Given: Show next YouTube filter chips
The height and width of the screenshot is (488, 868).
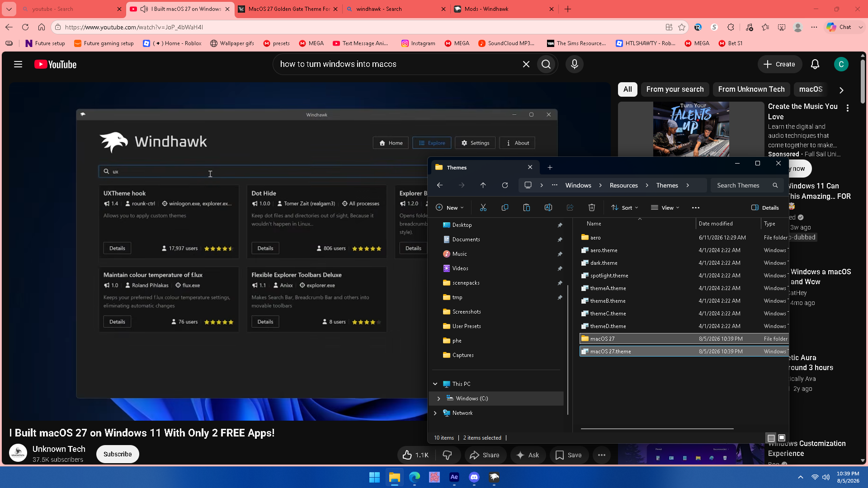Looking at the screenshot, I should [841, 90].
